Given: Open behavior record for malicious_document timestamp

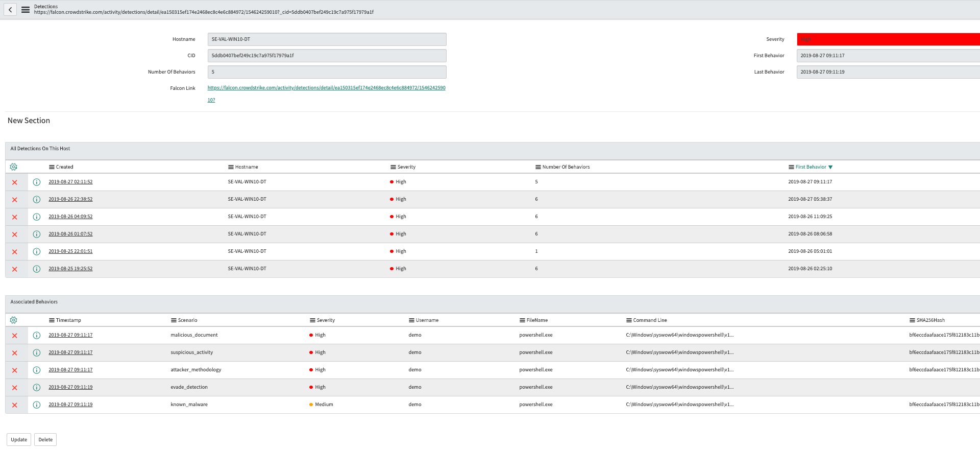Looking at the screenshot, I should tap(70, 335).
